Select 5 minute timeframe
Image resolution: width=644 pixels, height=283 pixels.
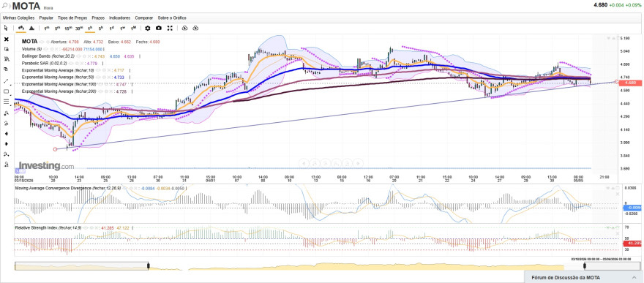[58, 28]
